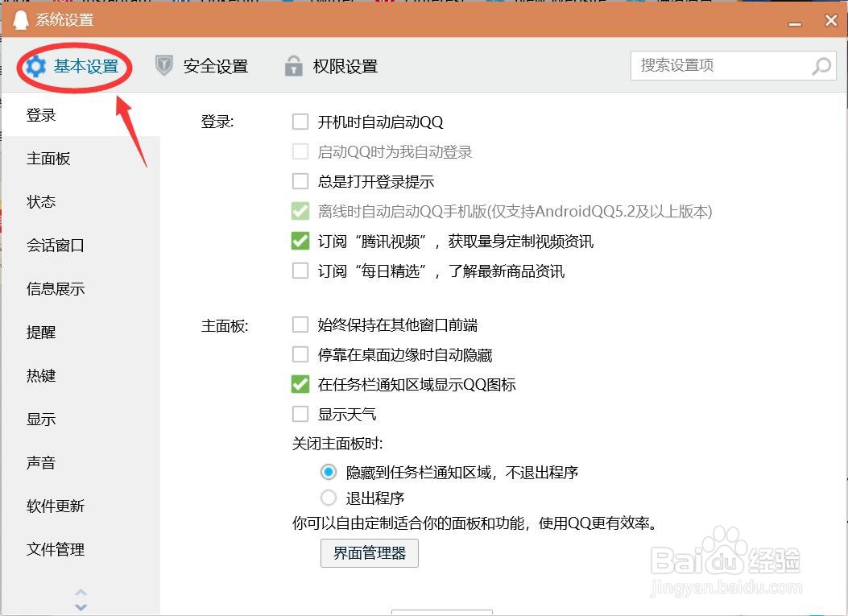The image size is (848, 616).
Task: Check 订阅“每日精选” subscription
Action: coord(300,271)
